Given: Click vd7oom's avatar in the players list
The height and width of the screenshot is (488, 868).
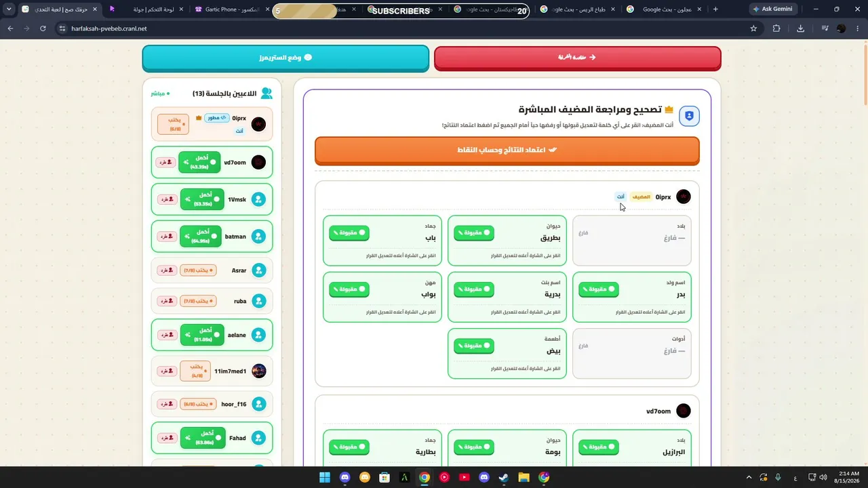Looking at the screenshot, I should coord(258,162).
